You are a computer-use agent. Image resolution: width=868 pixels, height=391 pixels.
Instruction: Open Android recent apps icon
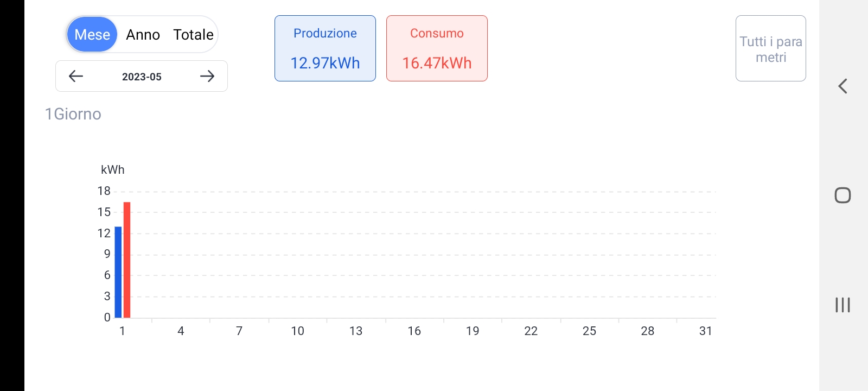(x=843, y=305)
